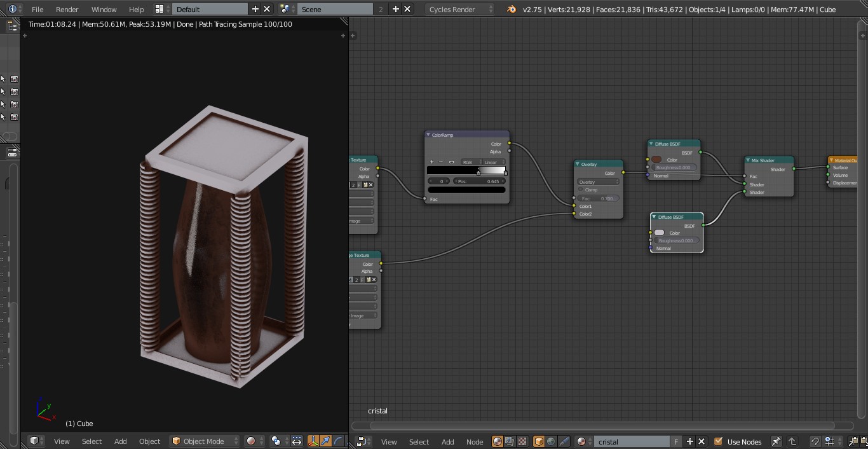The image size is (868, 449).
Task: Select the texture node tree type icon
Action: [522, 441]
